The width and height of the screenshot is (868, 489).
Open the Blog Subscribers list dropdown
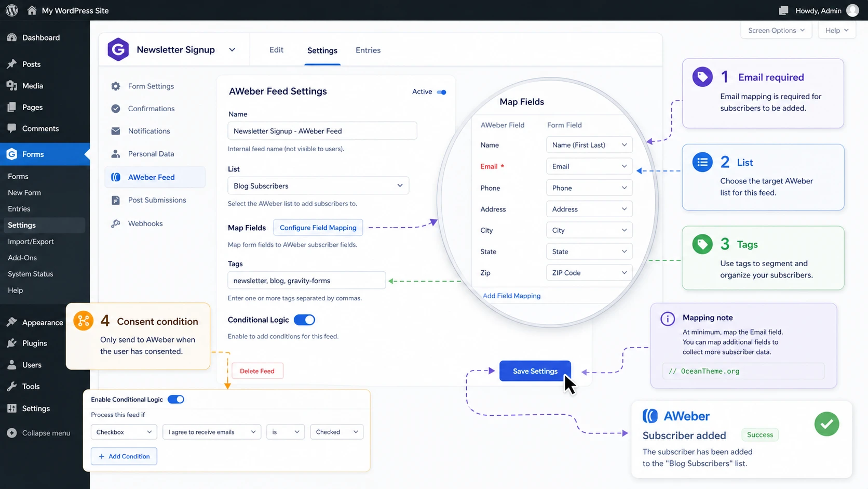(318, 186)
